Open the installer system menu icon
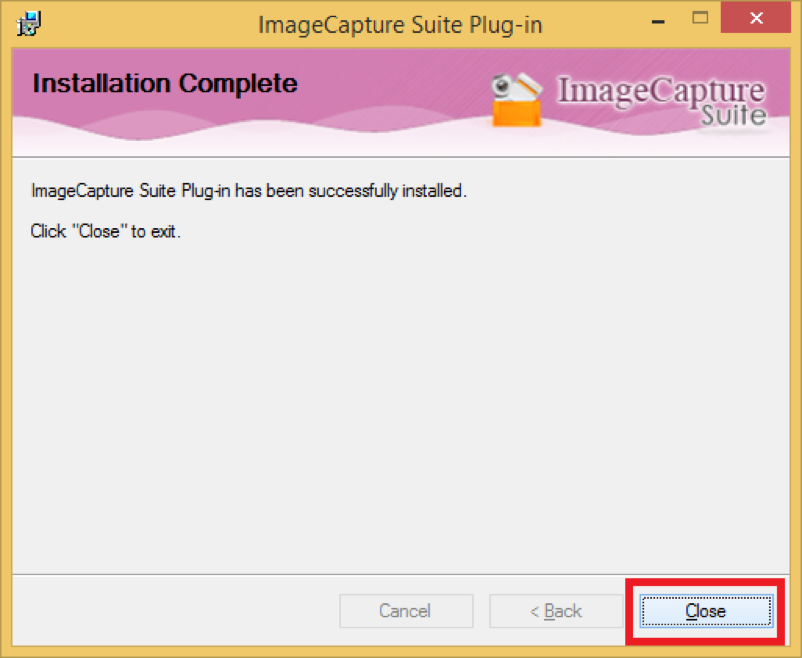The height and width of the screenshot is (658, 802). [29, 24]
